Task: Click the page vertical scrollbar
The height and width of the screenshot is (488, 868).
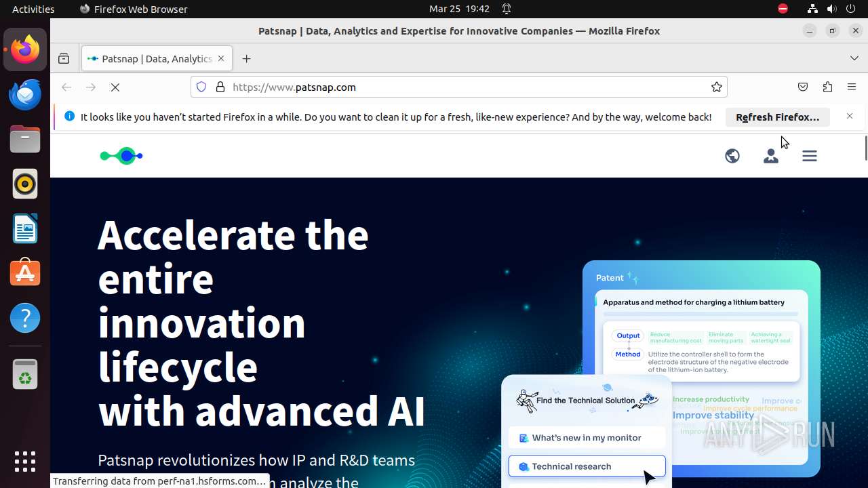Action: tap(865, 148)
